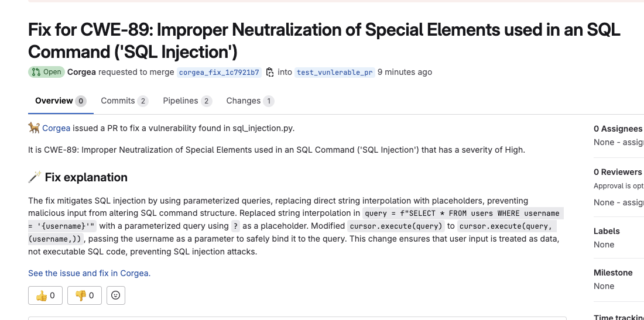Select the Overview tab
Viewport: 644px width, 320px height.
tap(61, 101)
